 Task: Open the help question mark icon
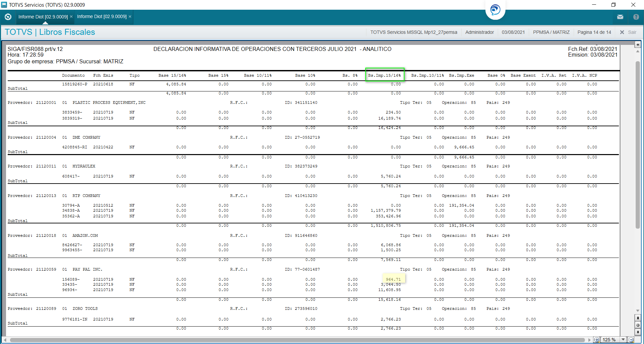pyautogui.click(x=636, y=17)
